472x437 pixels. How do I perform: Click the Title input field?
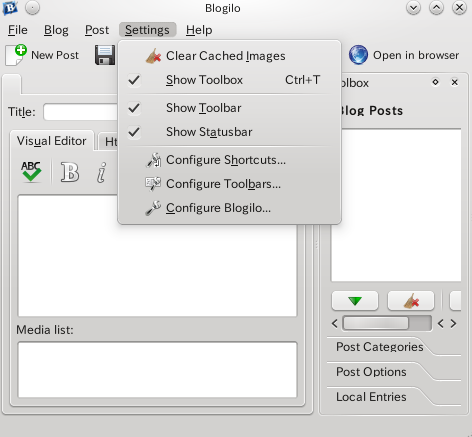click(81, 112)
